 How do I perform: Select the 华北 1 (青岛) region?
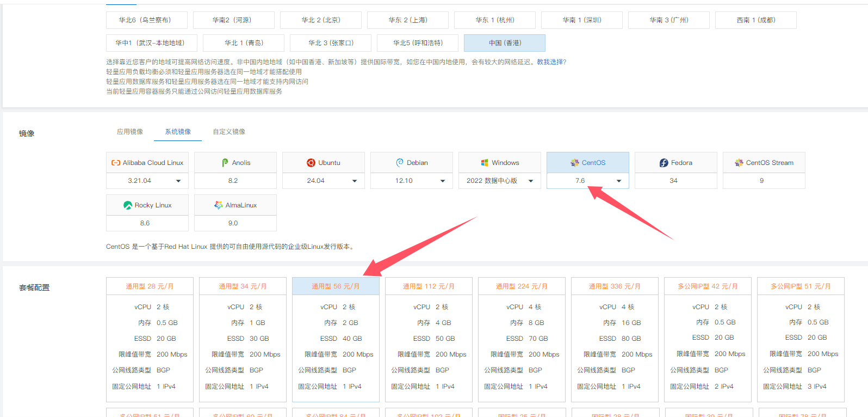point(244,43)
